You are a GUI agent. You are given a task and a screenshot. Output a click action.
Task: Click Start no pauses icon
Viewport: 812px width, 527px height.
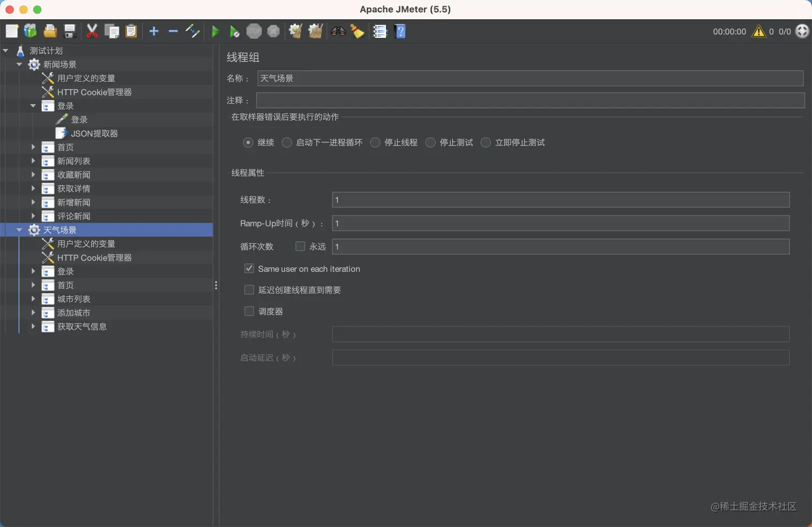234,31
